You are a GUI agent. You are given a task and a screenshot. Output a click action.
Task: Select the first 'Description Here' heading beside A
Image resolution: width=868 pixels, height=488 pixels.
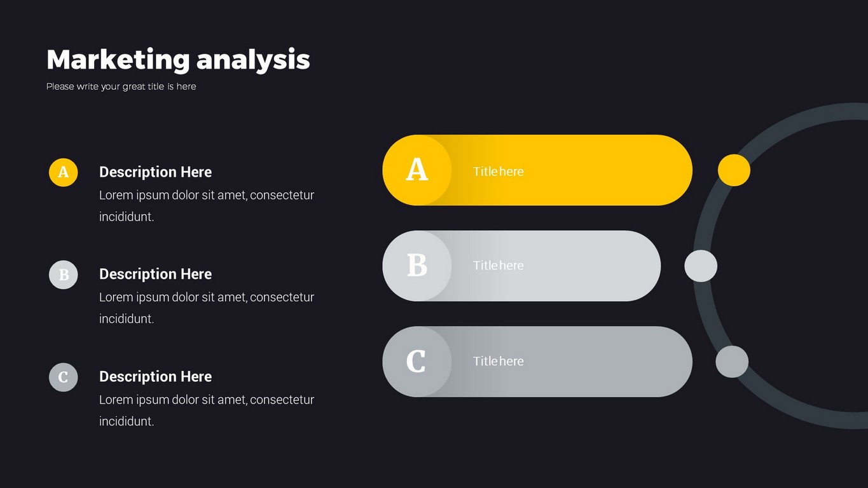click(x=155, y=172)
